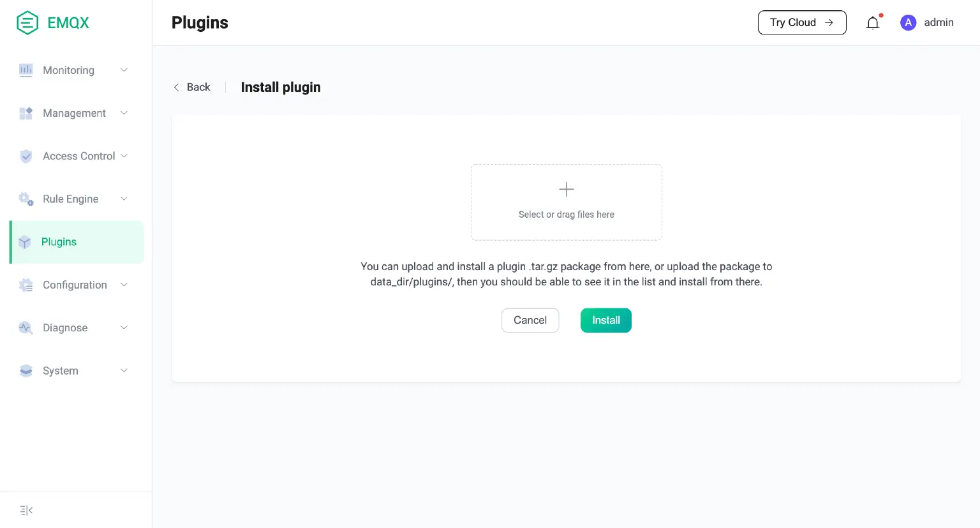
Task: Cancel the plugin installation
Action: [530, 321]
